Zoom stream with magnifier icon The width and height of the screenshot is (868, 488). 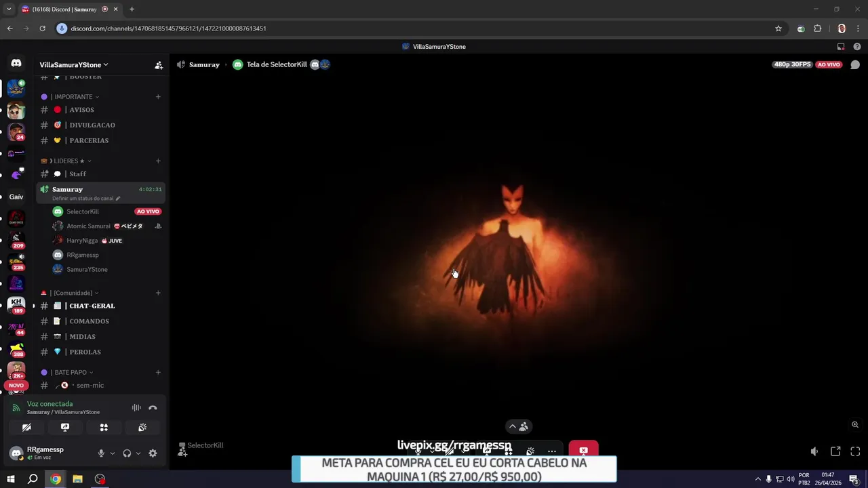coord(855,425)
